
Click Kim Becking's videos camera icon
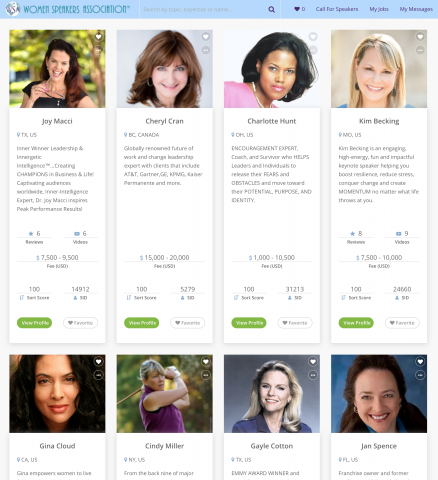398,234
